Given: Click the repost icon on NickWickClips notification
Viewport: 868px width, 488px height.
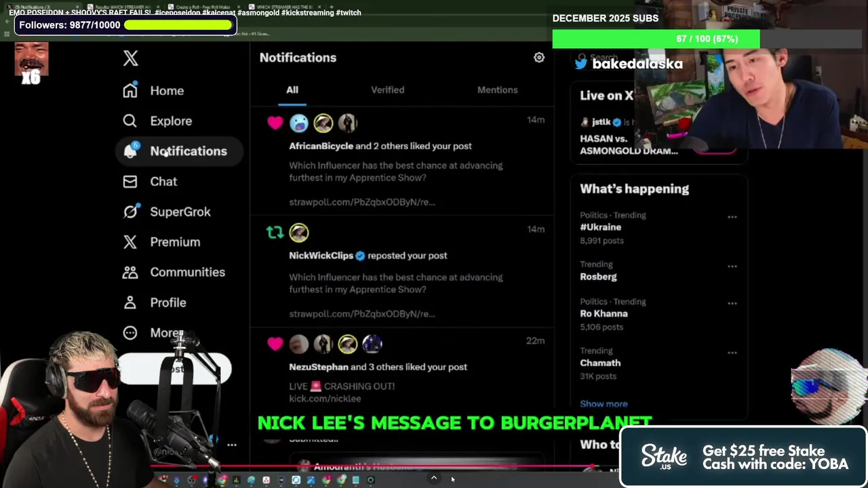Looking at the screenshot, I should (x=275, y=232).
